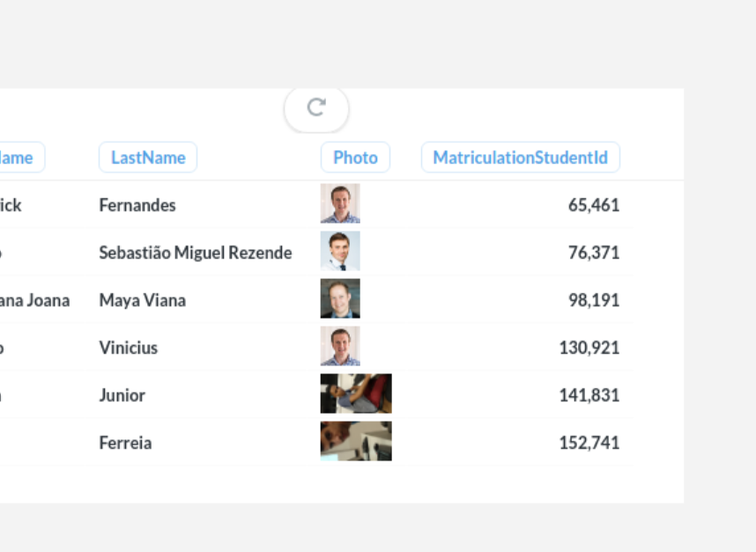Click the LastName cell reading Fernandes
The width and height of the screenshot is (756, 552).
(137, 204)
